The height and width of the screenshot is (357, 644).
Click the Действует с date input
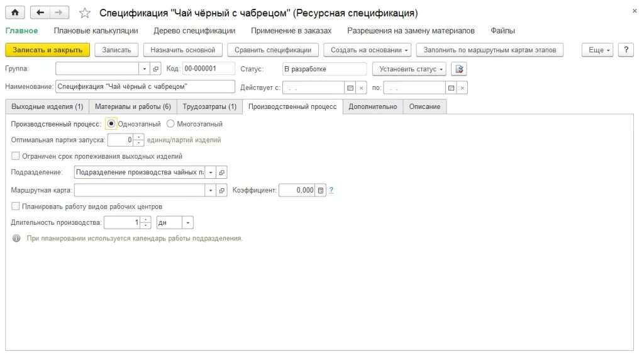pyautogui.click(x=313, y=88)
